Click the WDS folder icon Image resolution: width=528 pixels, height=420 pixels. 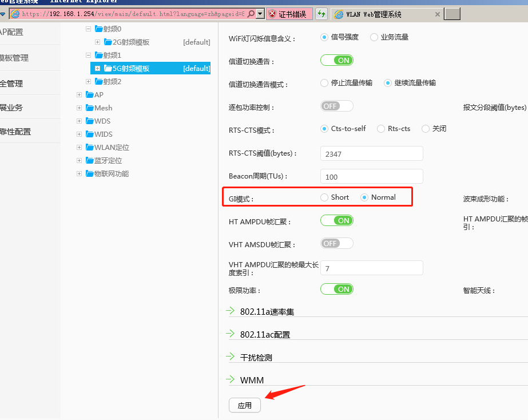pyautogui.click(x=90, y=121)
